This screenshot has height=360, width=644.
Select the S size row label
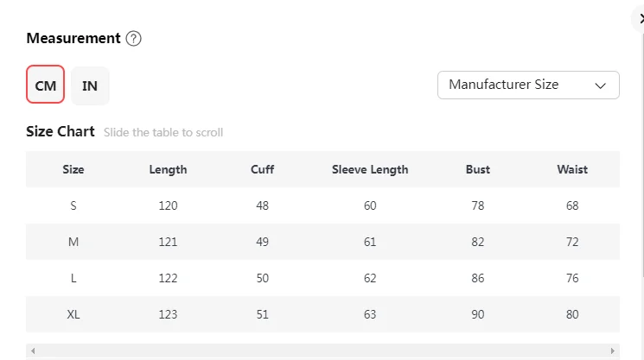click(73, 205)
